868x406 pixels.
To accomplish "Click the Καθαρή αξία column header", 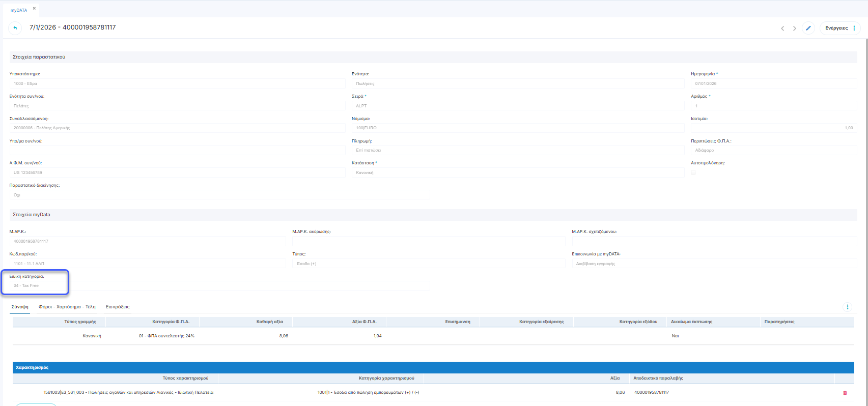I will point(270,322).
